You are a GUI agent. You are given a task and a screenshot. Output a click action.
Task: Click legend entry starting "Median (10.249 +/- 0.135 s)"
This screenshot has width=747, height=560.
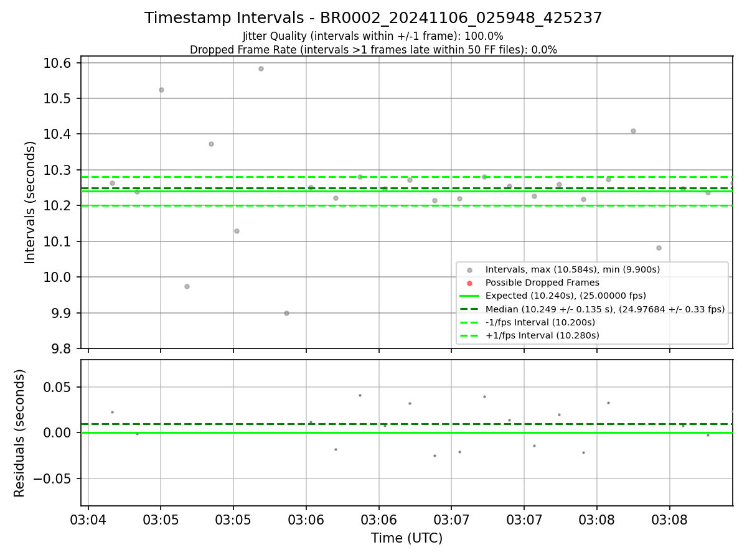pyautogui.click(x=604, y=309)
